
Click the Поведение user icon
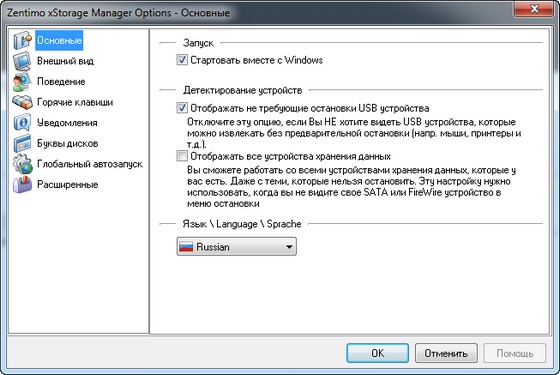pyautogui.click(x=22, y=82)
